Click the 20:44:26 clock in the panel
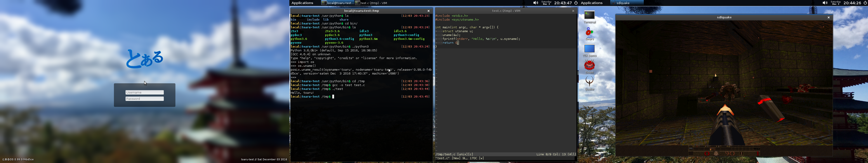Viewport: 868px width, 163px height. (852, 3)
